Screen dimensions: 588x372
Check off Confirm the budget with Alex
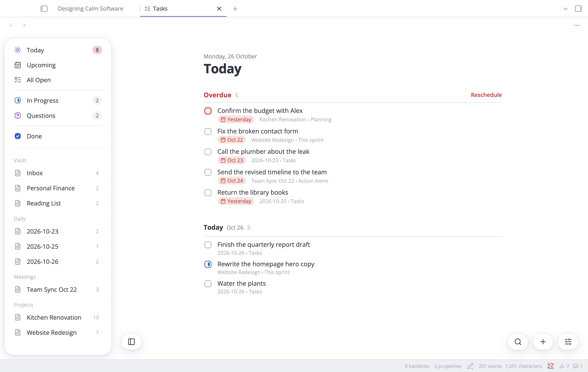pos(208,111)
